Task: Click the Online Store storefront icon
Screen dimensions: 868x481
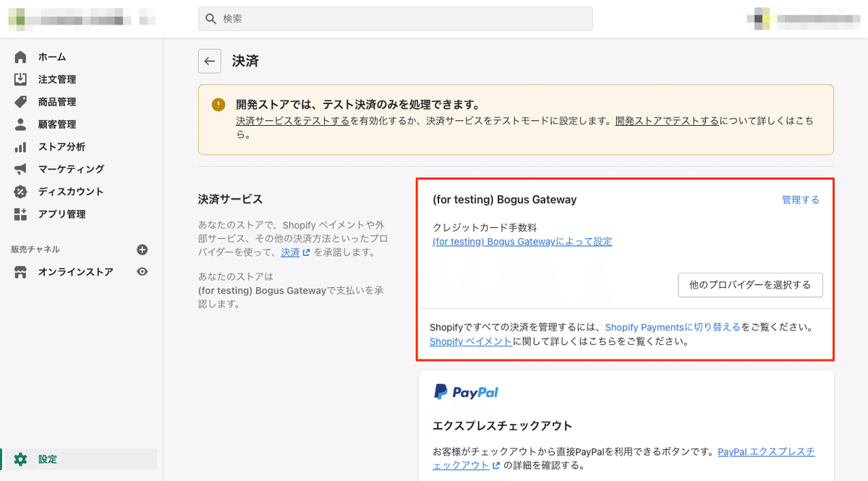Action: pos(20,272)
